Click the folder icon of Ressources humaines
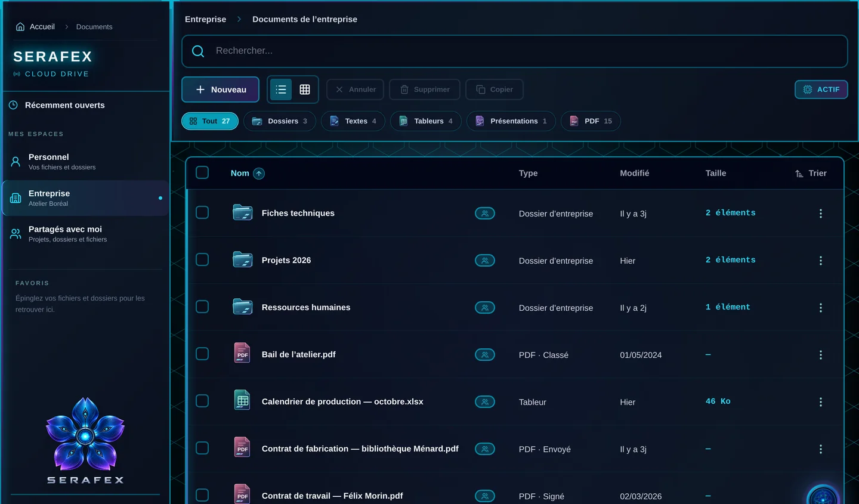 [243, 307]
